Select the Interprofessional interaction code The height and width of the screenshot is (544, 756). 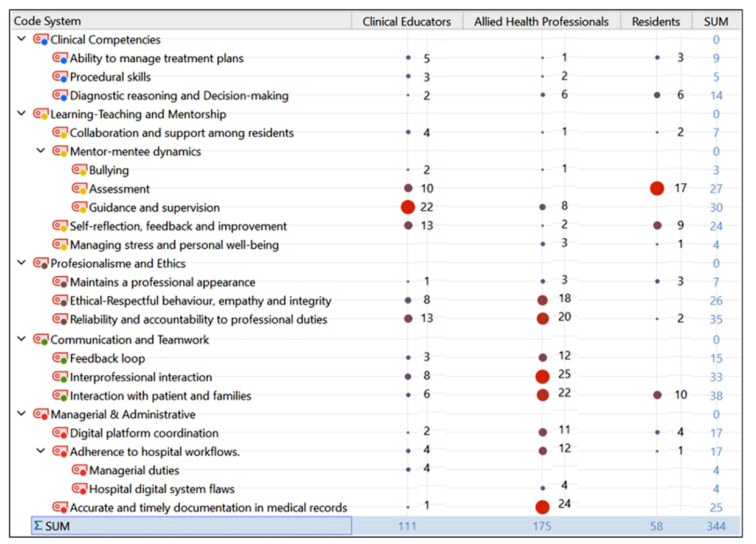141,377
